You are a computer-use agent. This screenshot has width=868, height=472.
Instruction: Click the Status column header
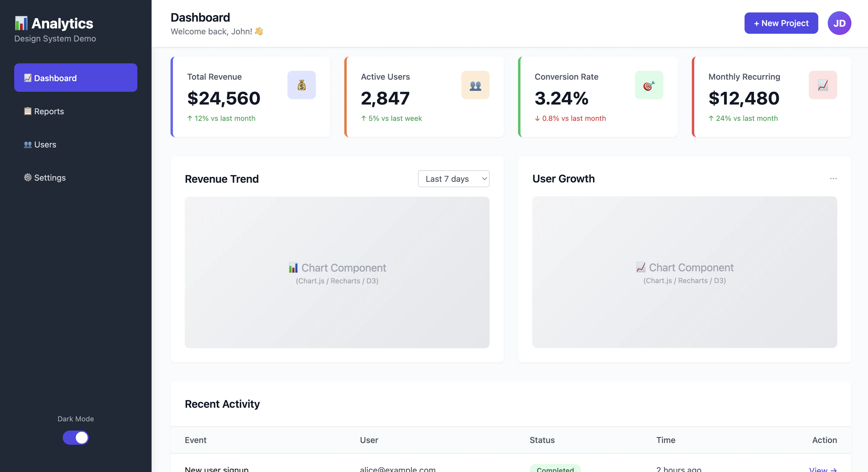(542, 440)
